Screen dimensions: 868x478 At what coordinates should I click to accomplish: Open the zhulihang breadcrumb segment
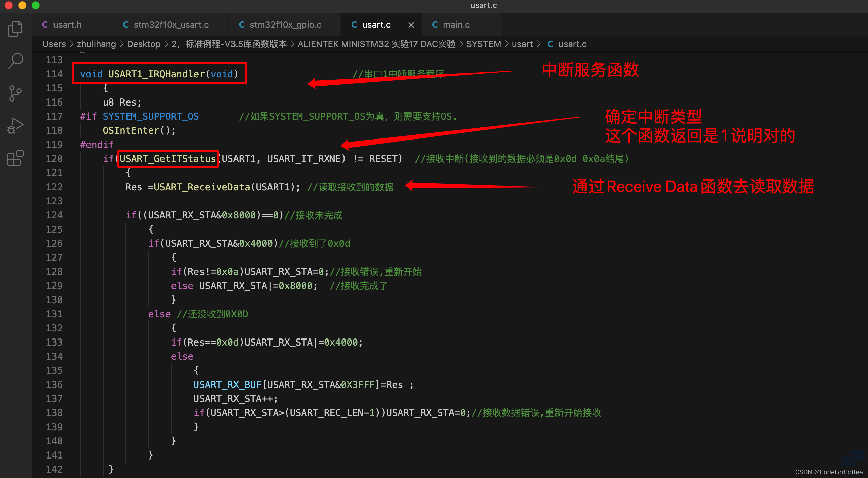96,44
